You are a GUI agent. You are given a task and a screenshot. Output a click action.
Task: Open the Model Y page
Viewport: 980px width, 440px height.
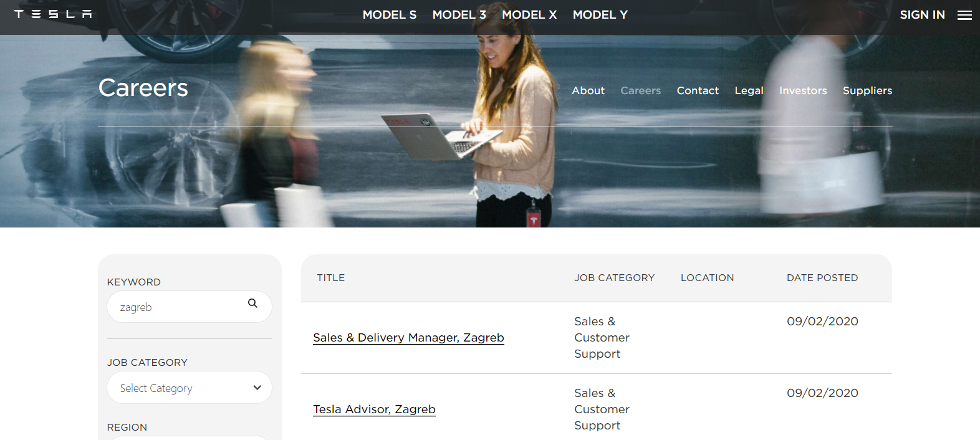click(x=600, y=14)
